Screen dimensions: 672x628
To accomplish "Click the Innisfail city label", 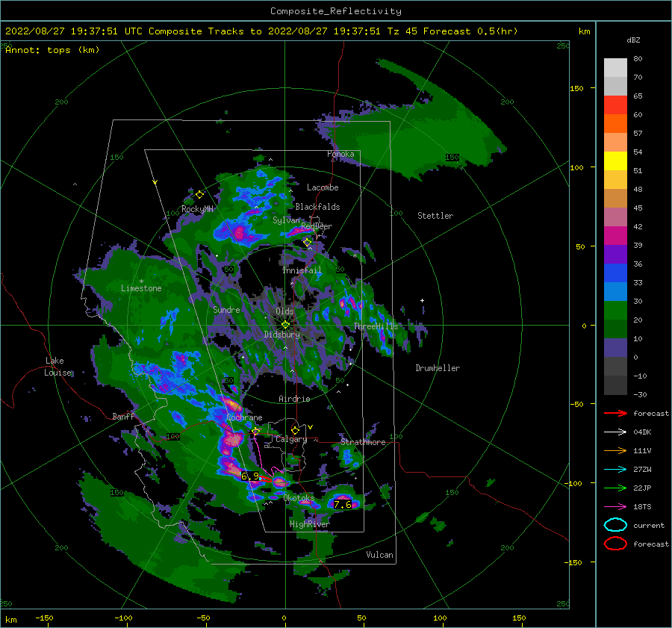I will click(x=302, y=270).
